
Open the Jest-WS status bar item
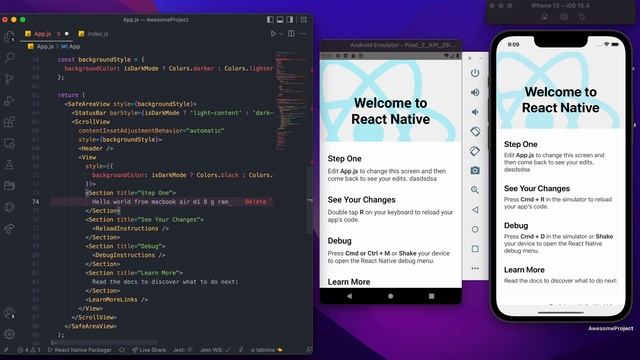click(x=215, y=350)
